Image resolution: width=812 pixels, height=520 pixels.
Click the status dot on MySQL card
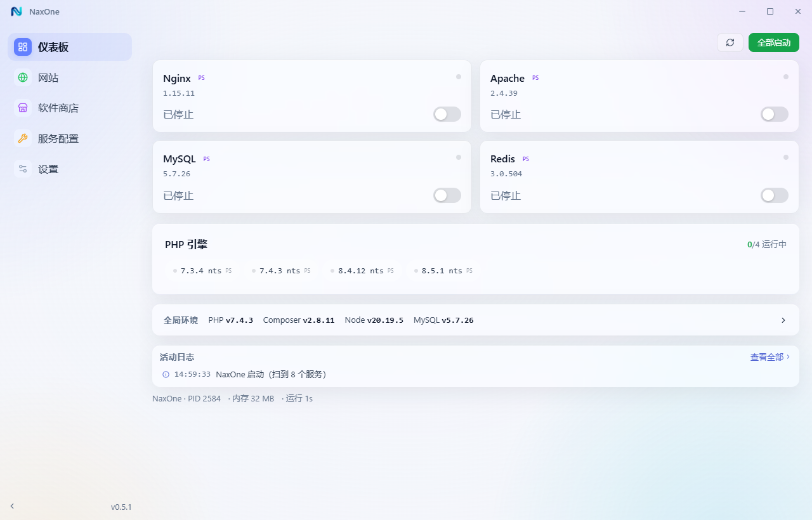(x=459, y=157)
